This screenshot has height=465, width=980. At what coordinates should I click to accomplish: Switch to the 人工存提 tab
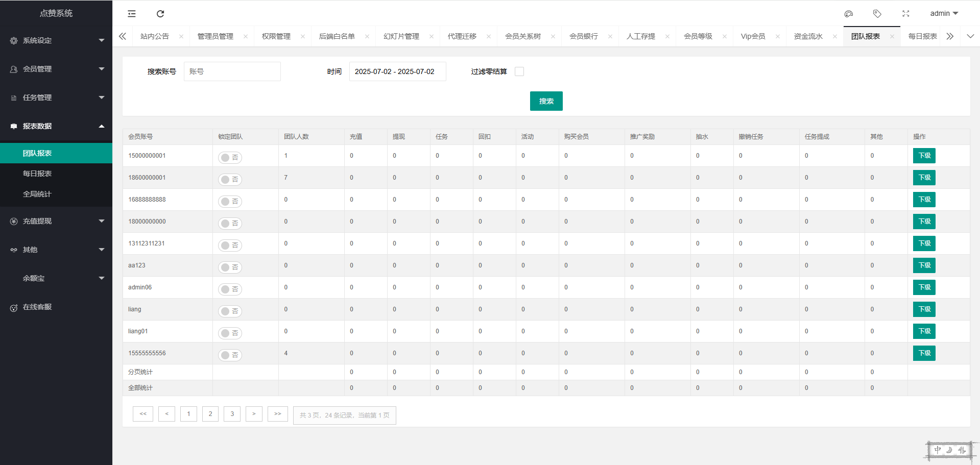pos(641,37)
